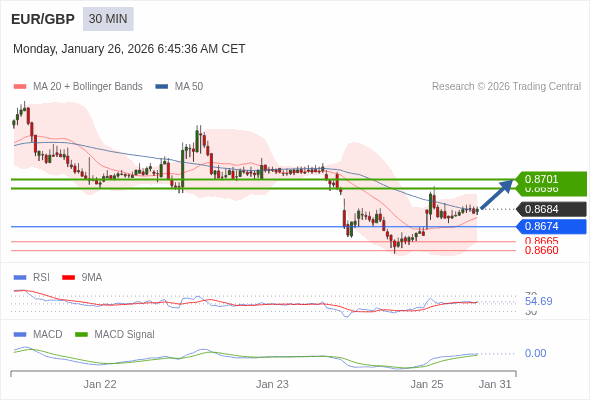Click the 30 MIN timeframe badge

[108, 19]
